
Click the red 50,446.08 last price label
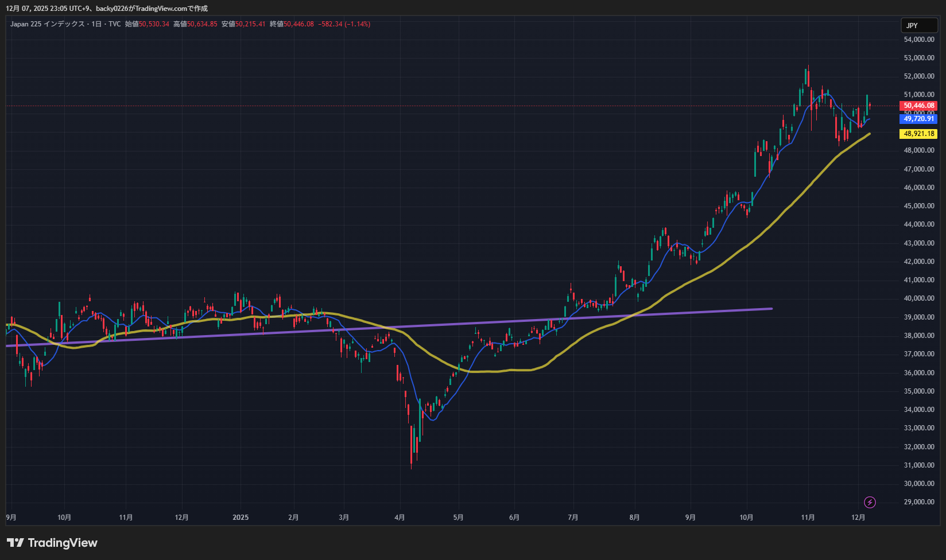[x=918, y=106]
